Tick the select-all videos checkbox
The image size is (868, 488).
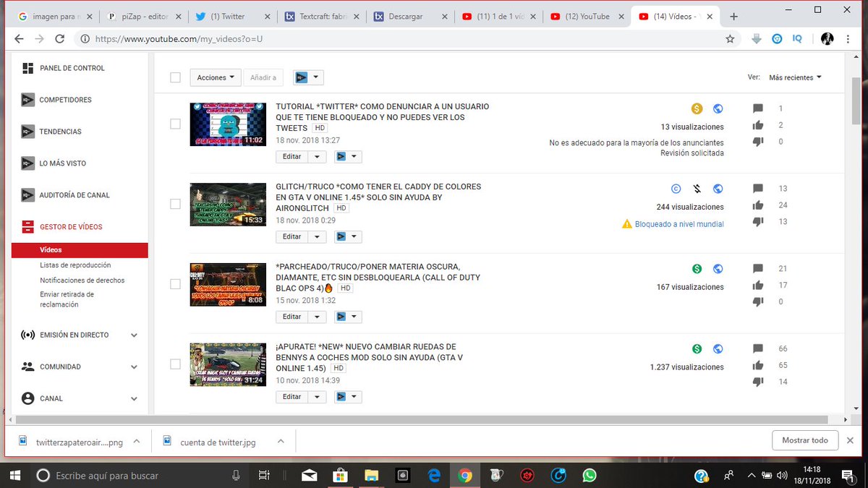175,77
